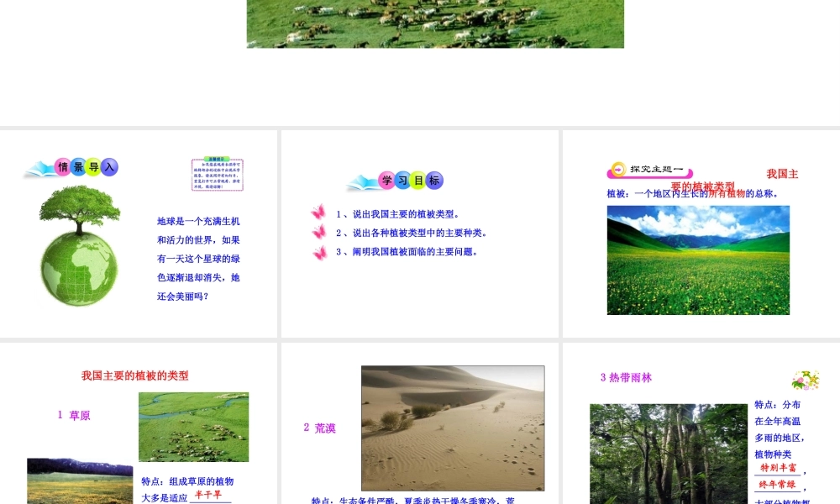Open the 情景导入 globe-and-tree slide thumbnail
840x504 pixels.
139,234
